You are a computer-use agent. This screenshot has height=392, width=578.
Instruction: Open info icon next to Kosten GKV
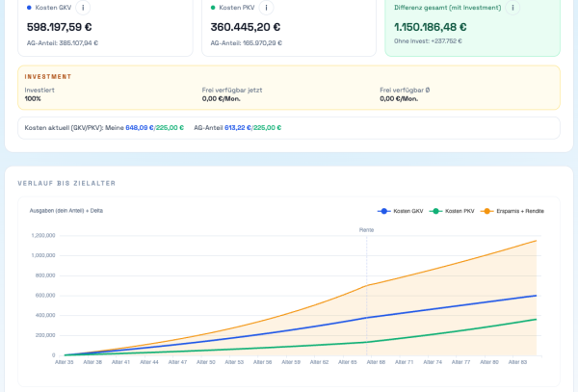[x=84, y=8]
